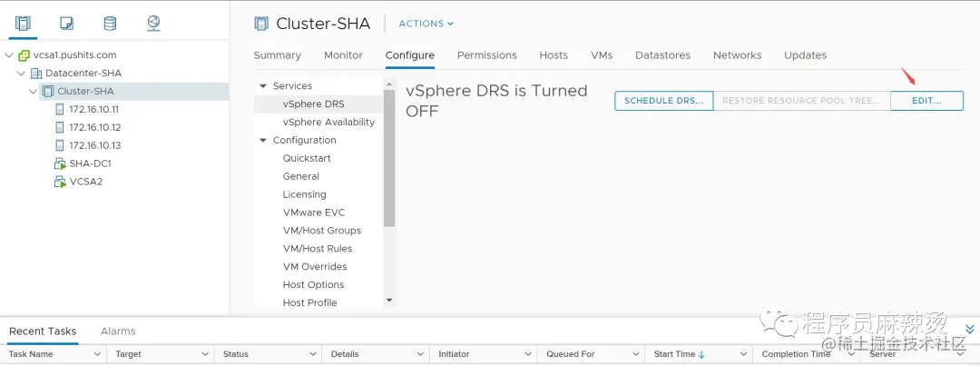The width and height of the screenshot is (980, 366).
Task: Open the Networking inventory view icon
Action: point(153,24)
